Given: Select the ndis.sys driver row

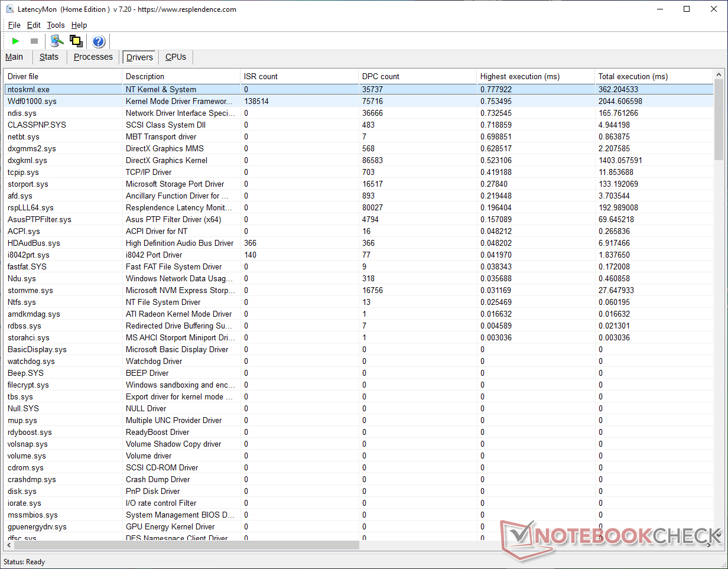Looking at the screenshot, I should [x=359, y=113].
